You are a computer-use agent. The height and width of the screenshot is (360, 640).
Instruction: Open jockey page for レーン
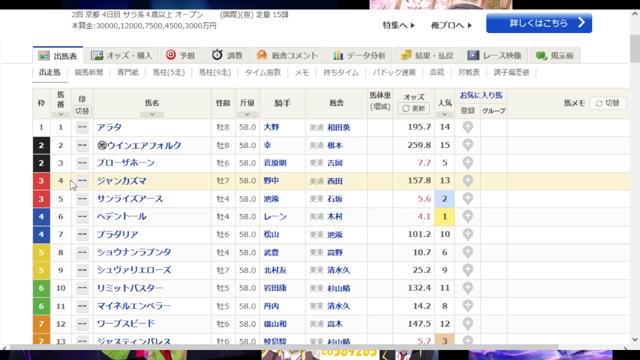pyautogui.click(x=275, y=216)
